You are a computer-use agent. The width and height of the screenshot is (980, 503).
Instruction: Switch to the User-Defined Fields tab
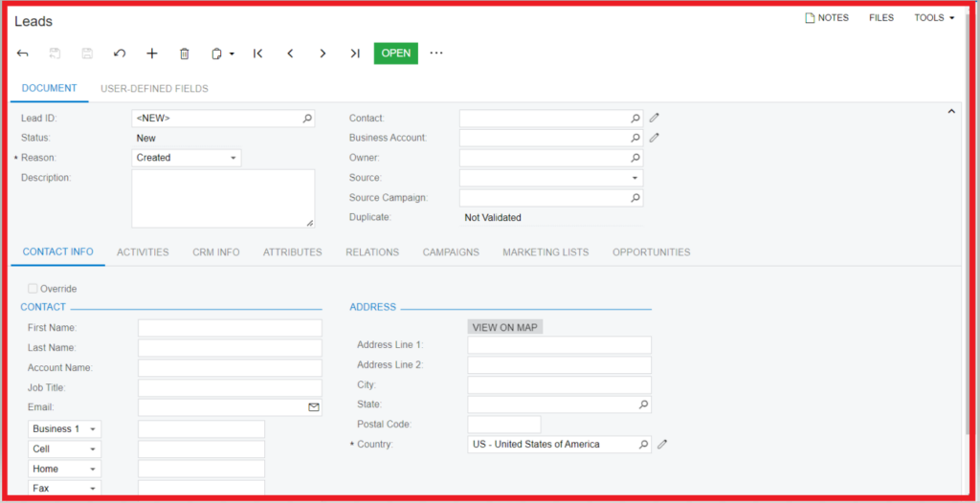(x=154, y=89)
